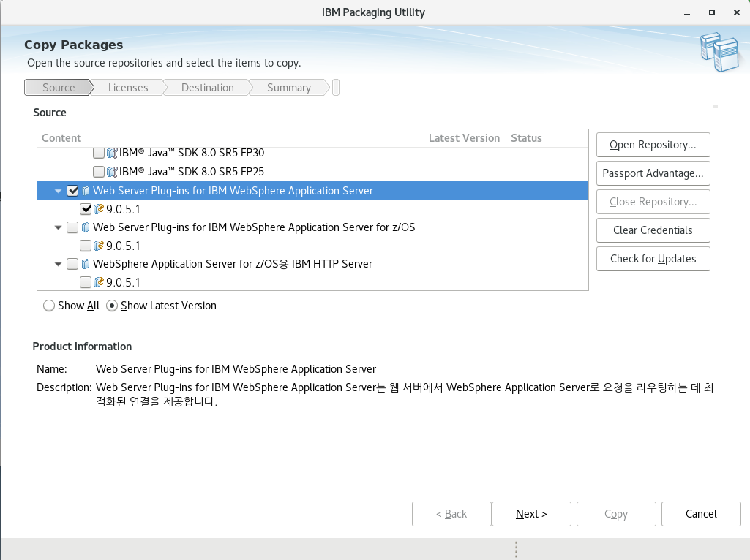The width and height of the screenshot is (750, 560).
Task: Collapse the IBM HTTP Server for z/OS node
Action: pyautogui.click(x=59, y=264)
